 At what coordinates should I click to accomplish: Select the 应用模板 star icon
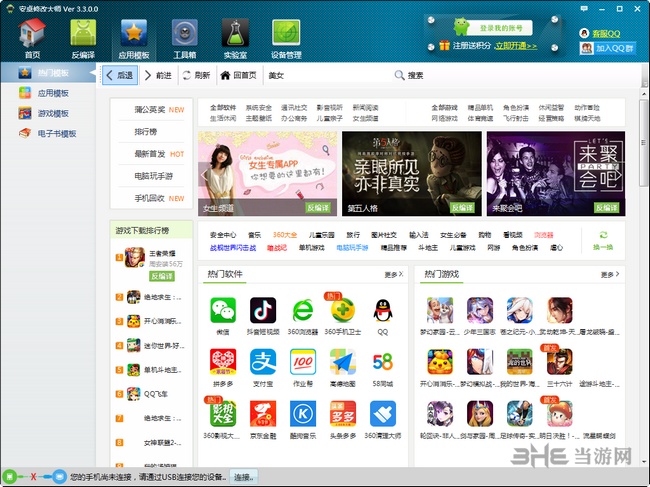pos(133,39)
